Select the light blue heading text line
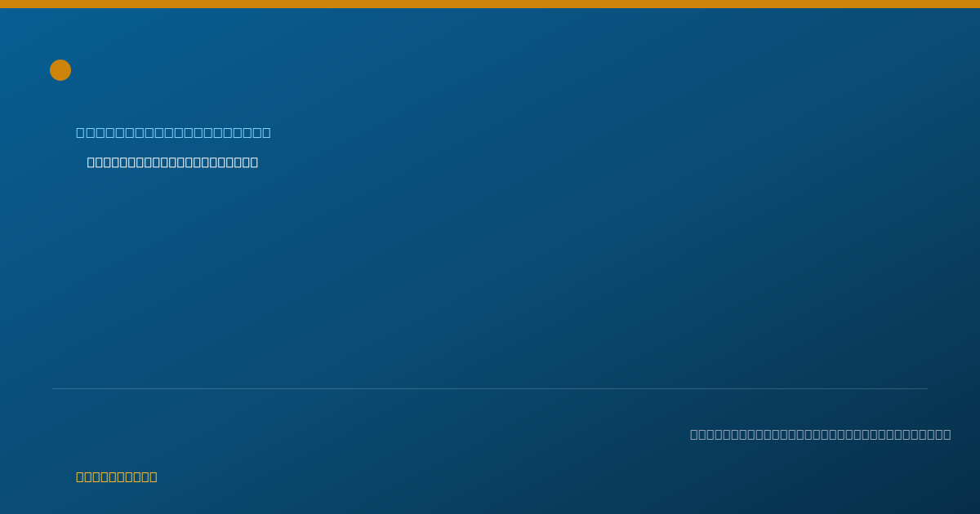Screen dimensions: 980x514 (x=173, y=132)
